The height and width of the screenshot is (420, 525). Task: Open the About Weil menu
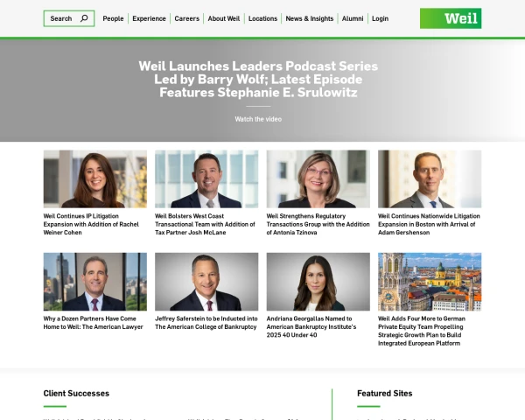(x=224, y=18)
